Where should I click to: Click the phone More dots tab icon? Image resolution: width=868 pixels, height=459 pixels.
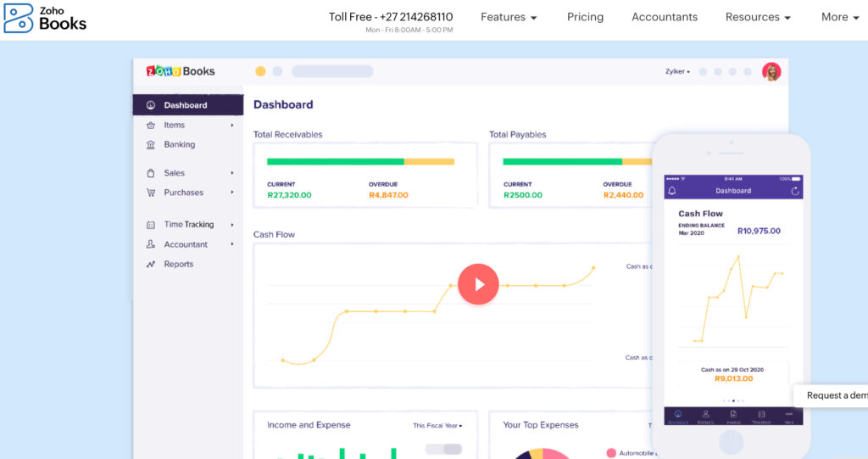click(789, 414)
